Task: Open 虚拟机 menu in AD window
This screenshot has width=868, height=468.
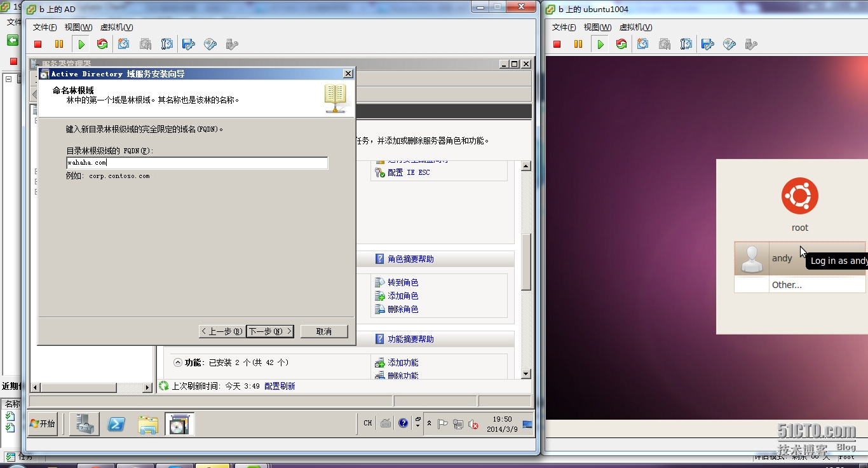Action: tap(117, 27)
